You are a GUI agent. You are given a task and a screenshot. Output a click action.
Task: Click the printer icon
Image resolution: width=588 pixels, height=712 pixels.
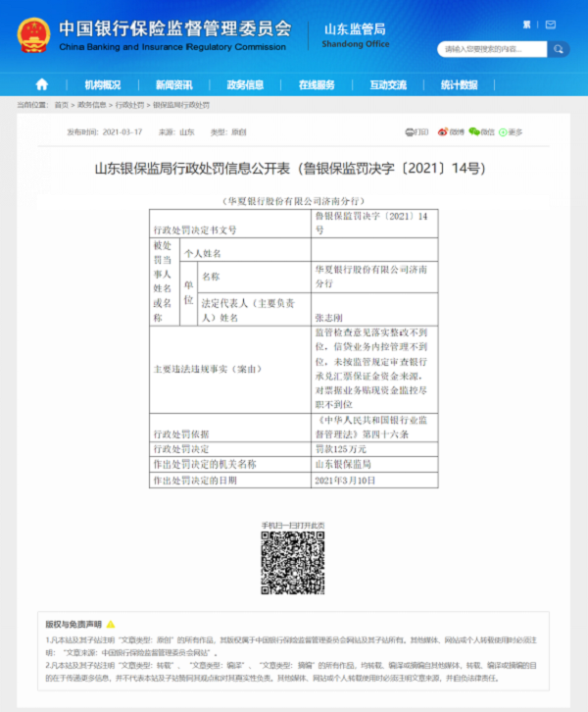(x=410, y=132)
